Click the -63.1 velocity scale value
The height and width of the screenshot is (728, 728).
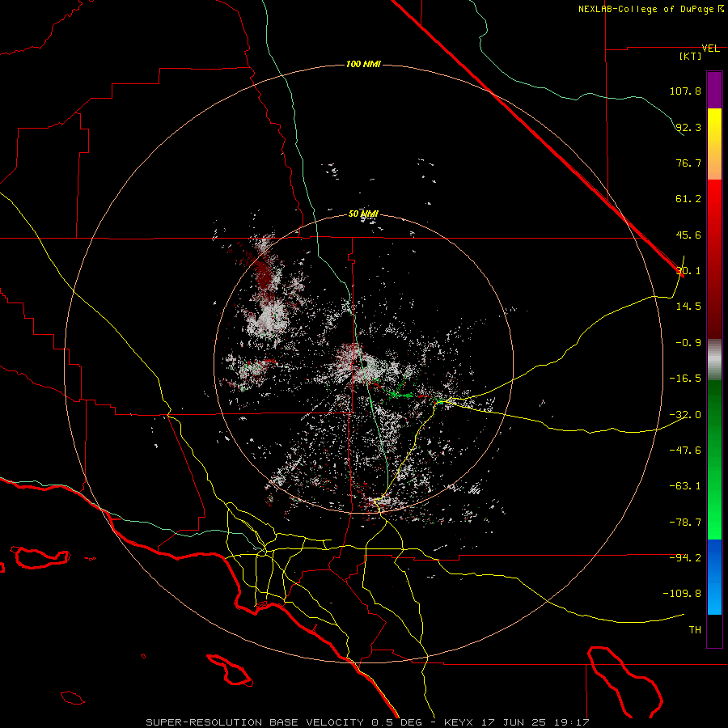tap(685, 486)
